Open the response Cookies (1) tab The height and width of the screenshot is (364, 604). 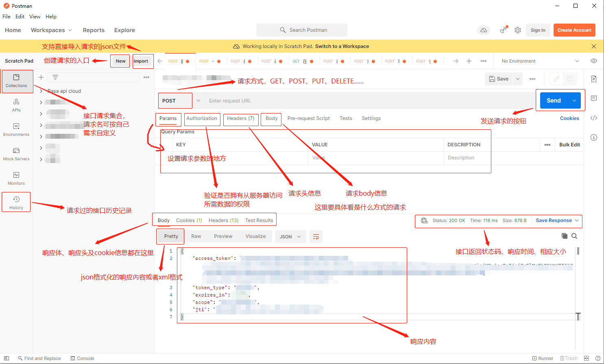pyautogui.click(x=189, y=220)
